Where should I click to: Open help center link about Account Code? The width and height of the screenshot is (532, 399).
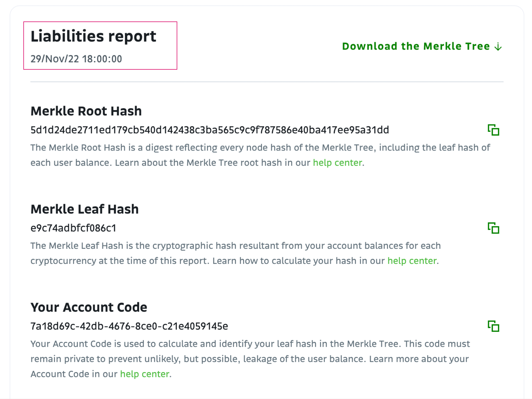145,374
